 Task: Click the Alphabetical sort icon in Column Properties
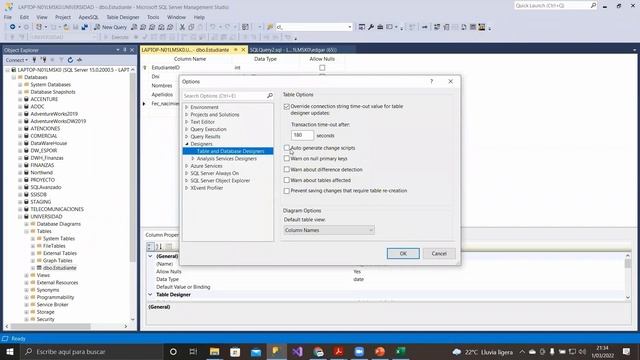[159, 246]
